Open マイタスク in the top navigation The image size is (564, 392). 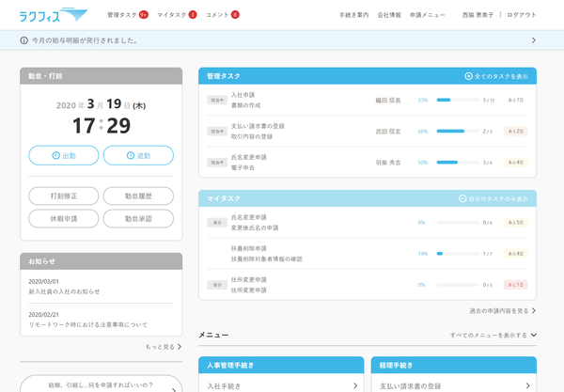click(171, 15)
